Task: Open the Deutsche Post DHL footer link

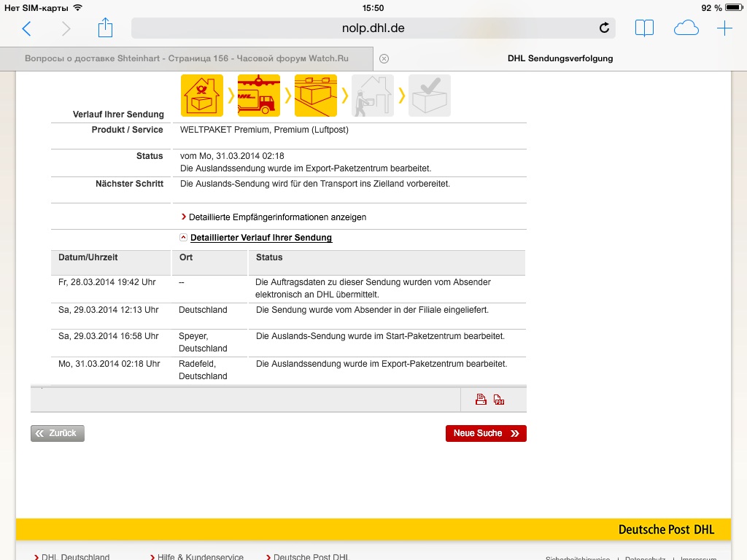Action: [311, 556]
